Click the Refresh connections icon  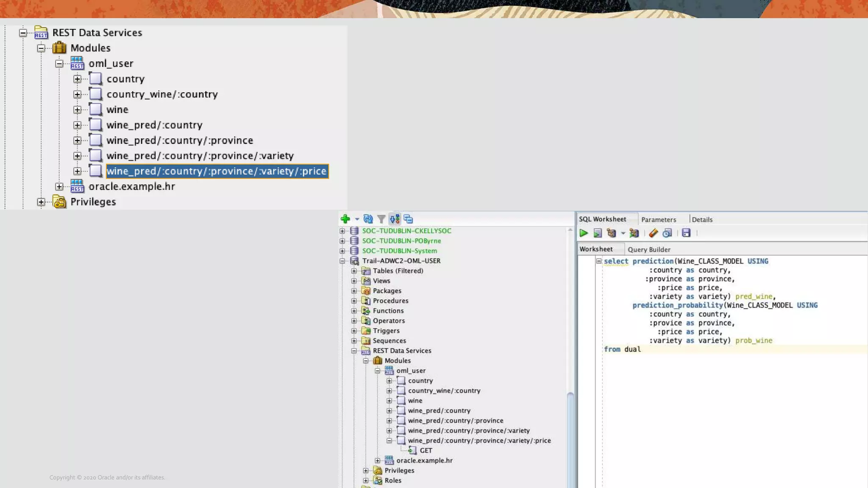(x=368, y=219)
